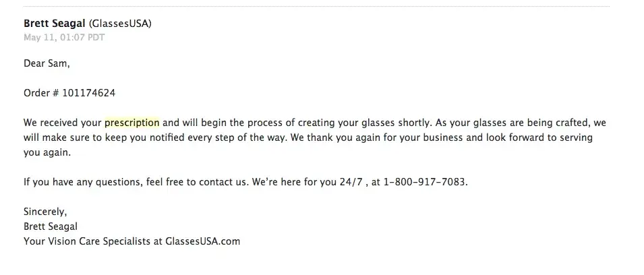
Task: Click the sender name Brett Seagal in header
Action: pos(55,24)
